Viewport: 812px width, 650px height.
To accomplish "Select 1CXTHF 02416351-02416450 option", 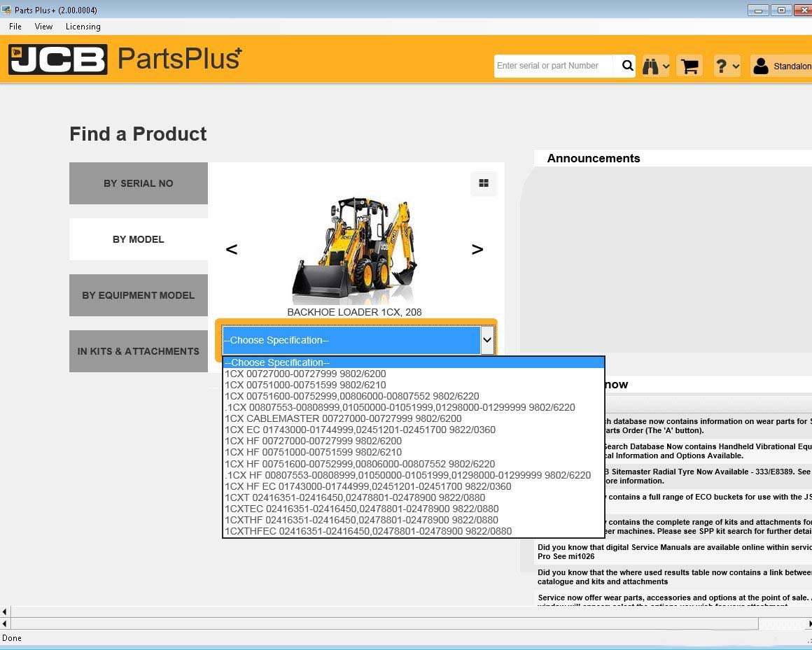I will [414, 520].
